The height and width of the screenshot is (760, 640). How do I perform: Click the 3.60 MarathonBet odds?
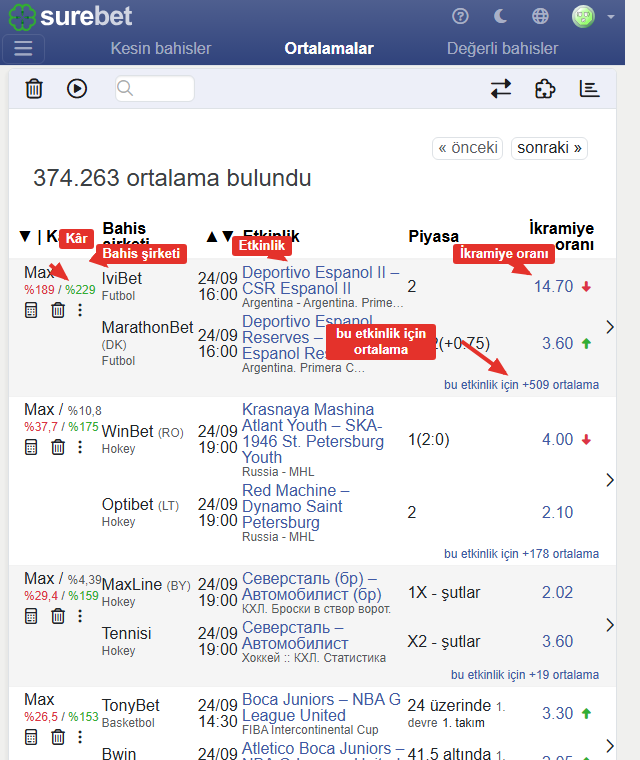tap(558, 343)
